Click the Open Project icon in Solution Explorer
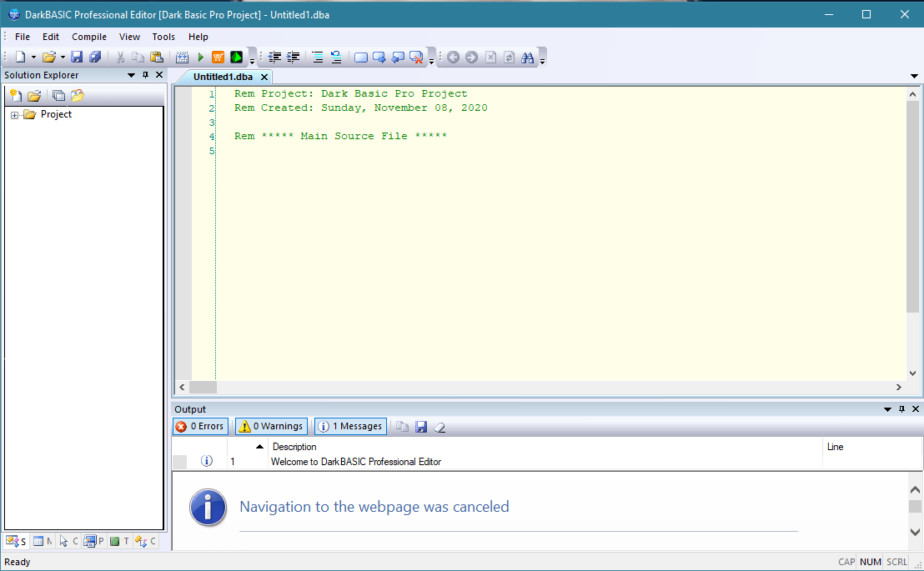Viewport: 924px width, 571px height. [x=34, y=96]
